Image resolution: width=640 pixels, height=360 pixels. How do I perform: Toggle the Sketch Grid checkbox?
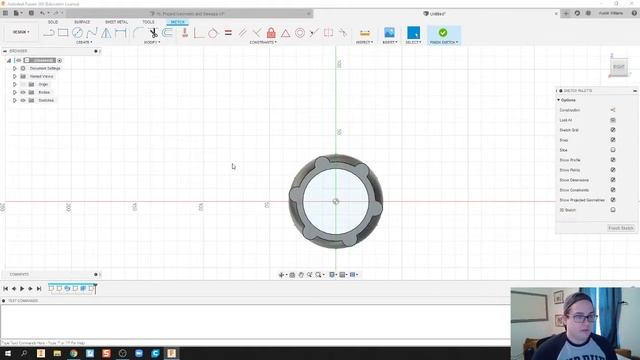[613, 130]
